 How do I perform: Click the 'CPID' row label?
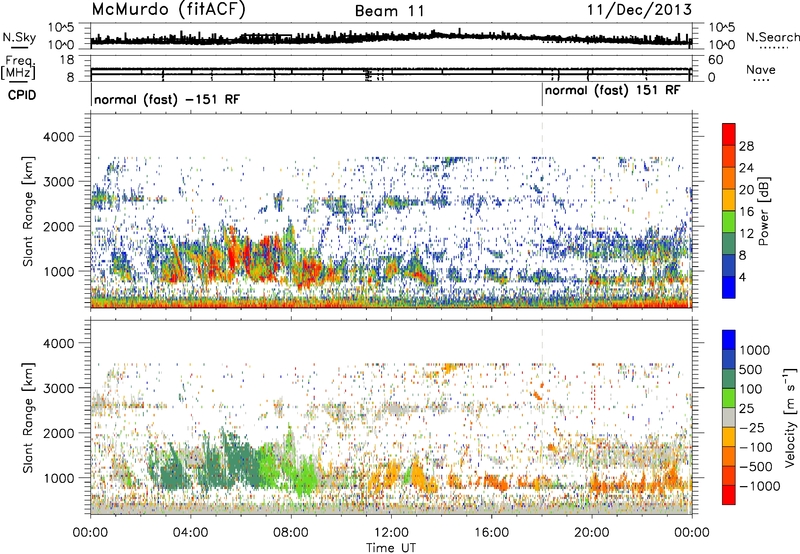[22, 95]
